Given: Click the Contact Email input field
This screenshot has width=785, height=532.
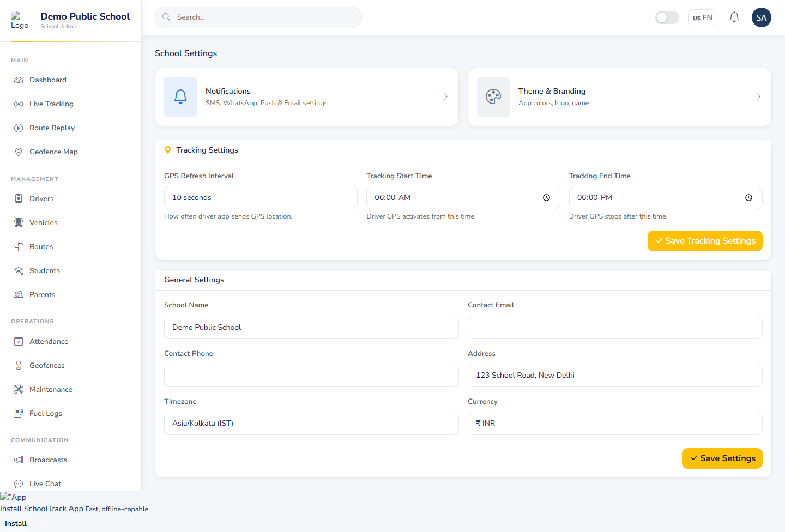Looking at the screenshot, I should [615, 328].
